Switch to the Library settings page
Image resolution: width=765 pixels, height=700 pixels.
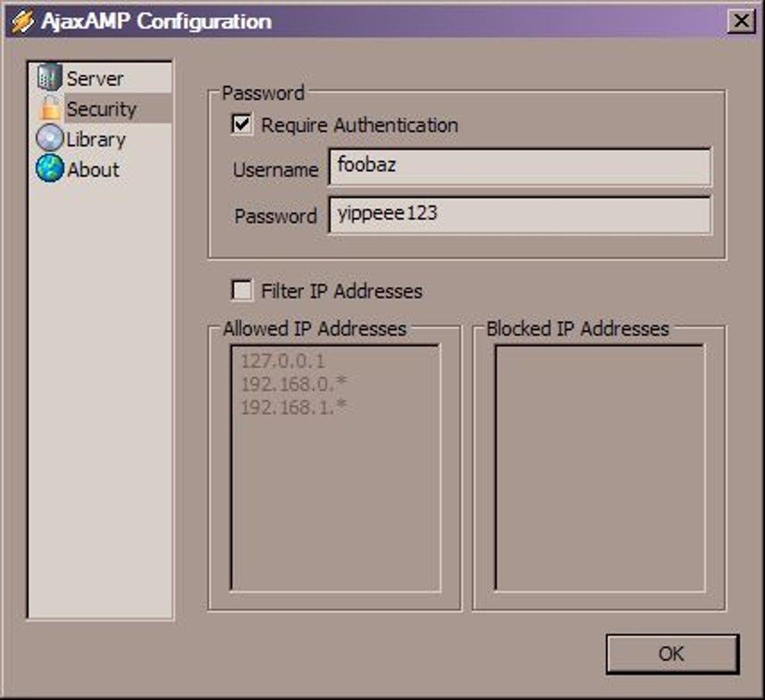tap(96, 139)
